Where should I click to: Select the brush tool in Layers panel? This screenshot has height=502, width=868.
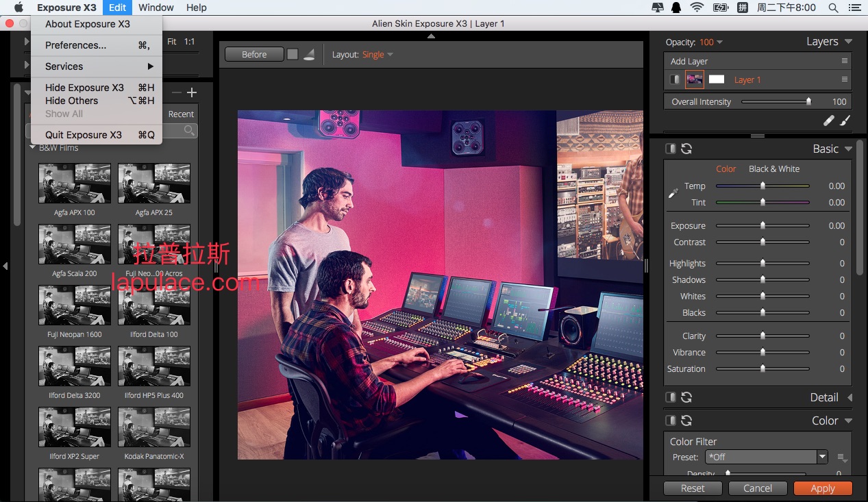pyautogui.click(x=845, y=121)
